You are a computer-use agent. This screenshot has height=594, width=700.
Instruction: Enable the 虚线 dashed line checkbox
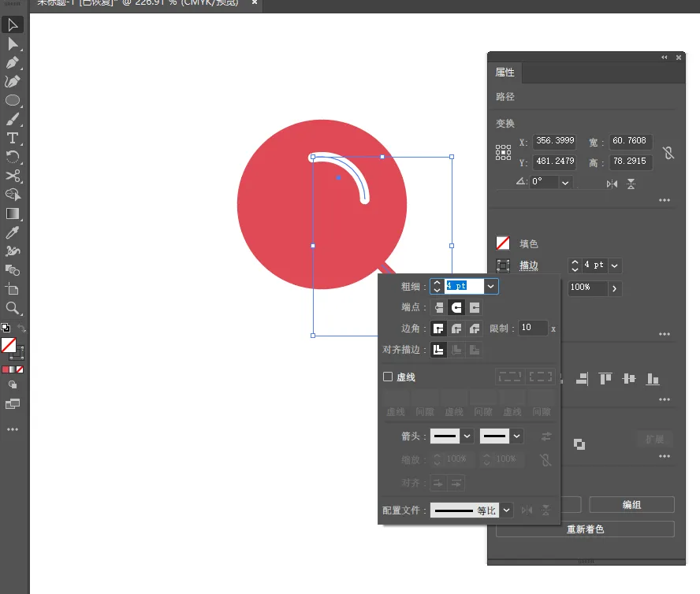388,377
